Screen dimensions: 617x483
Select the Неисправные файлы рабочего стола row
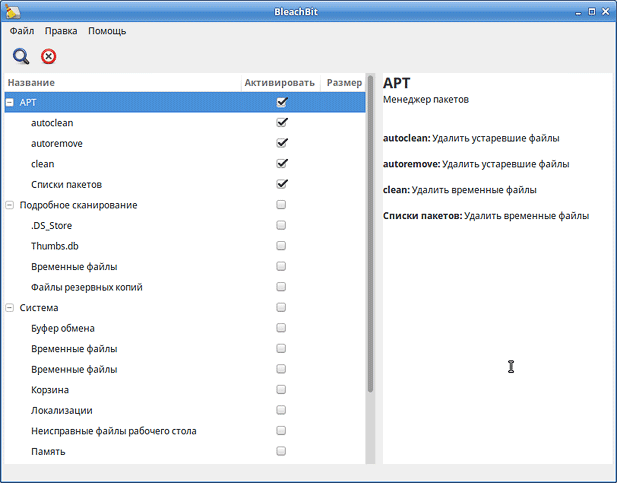185,431
